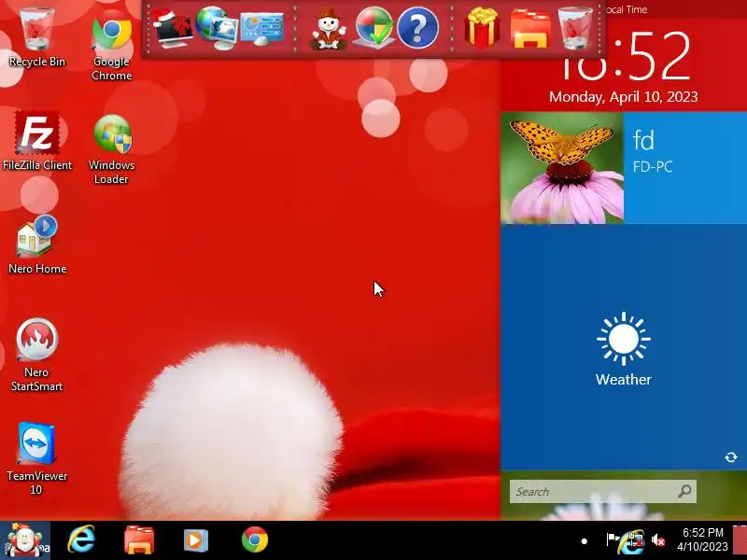Open TeamViewer 10 desktop shortcut
747x560 pixels.
[36, 458]
